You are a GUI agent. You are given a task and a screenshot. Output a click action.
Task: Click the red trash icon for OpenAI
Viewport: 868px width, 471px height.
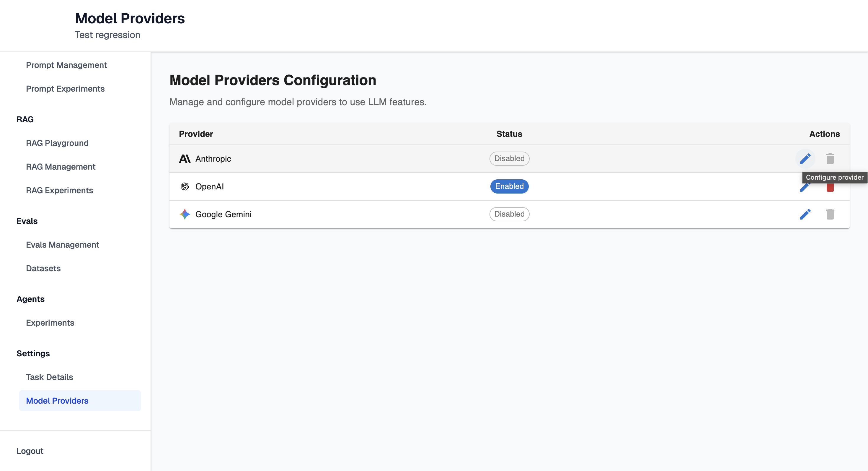[830, 188]
